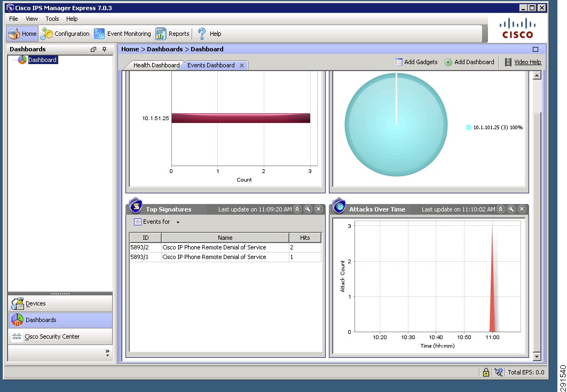
Task: Select signature row 5893/1
Action: 225,257
